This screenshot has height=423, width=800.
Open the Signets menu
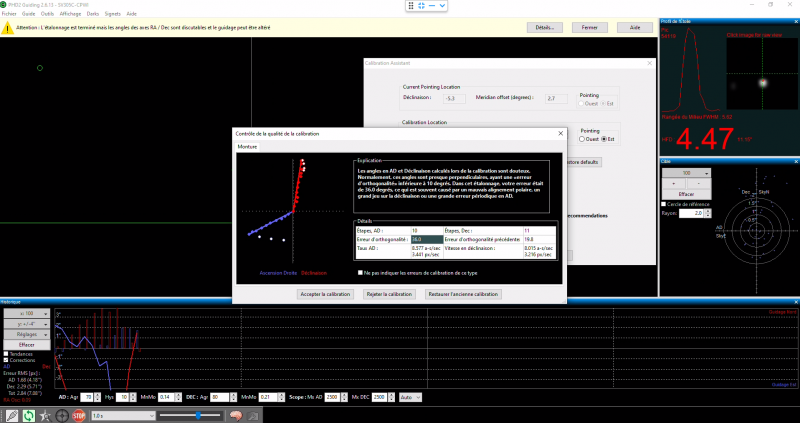(x=113, y=14)
